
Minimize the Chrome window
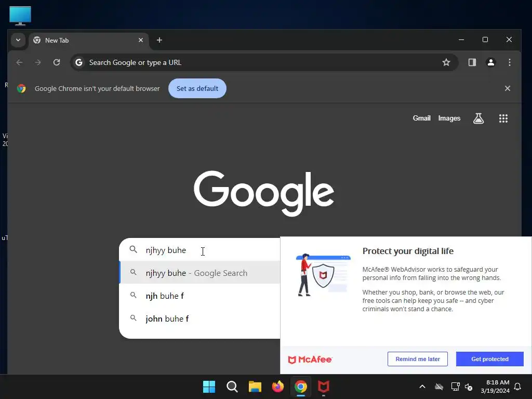click(461, 39)
